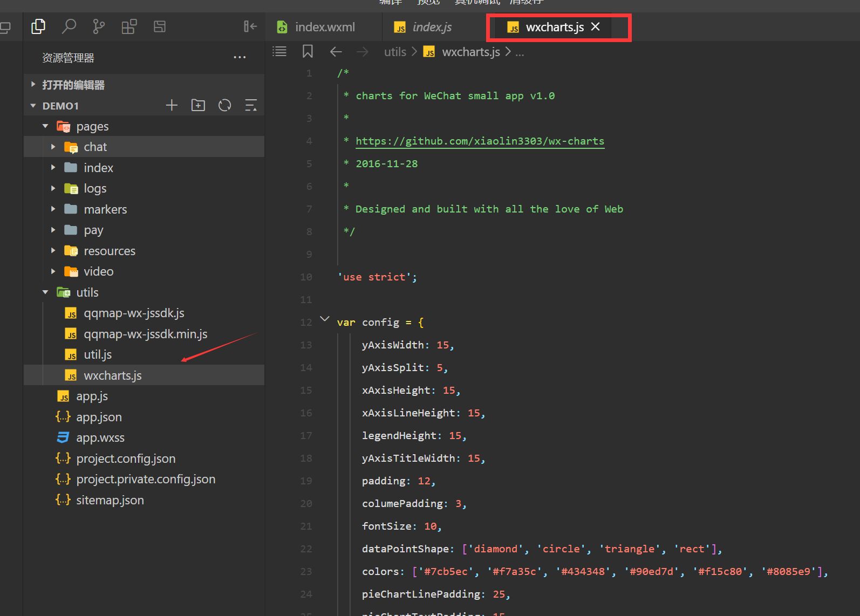The height and width of the screenshot is (616, 860).
Task: Select wxcharts.js in the file tree
Action: pyautogui.click(x=144, y=375)
